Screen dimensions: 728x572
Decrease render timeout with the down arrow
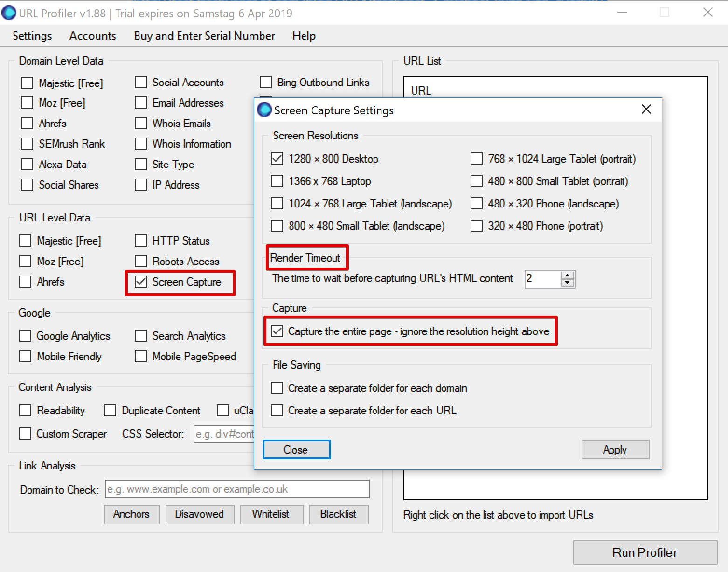point(567,283)
